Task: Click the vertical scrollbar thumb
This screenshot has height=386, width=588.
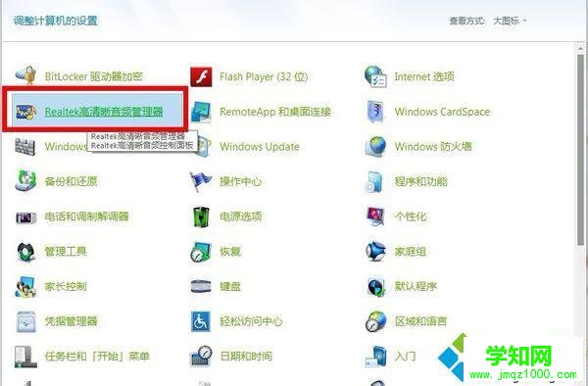Action: pyautogui.click(x=580, y=150)
